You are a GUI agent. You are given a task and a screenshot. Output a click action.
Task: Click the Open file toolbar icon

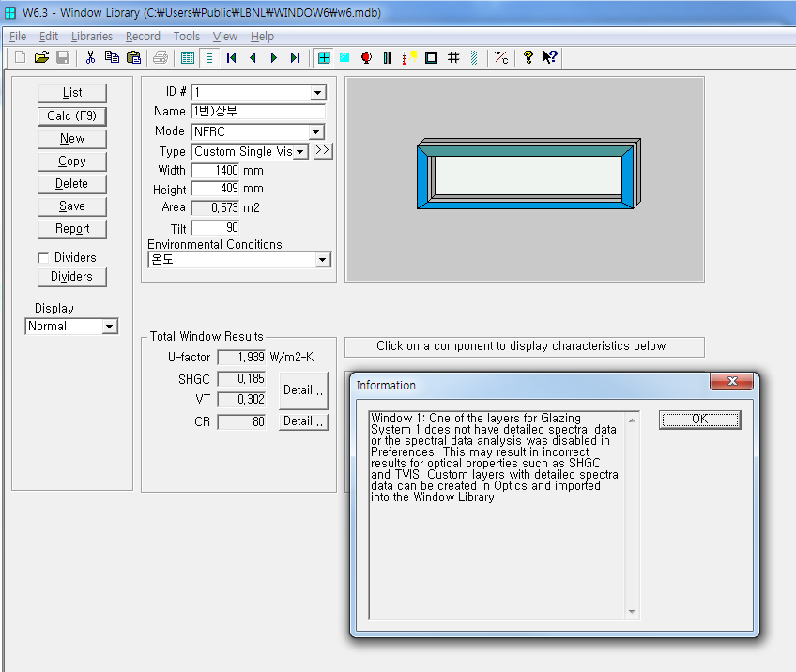point(41,58)
